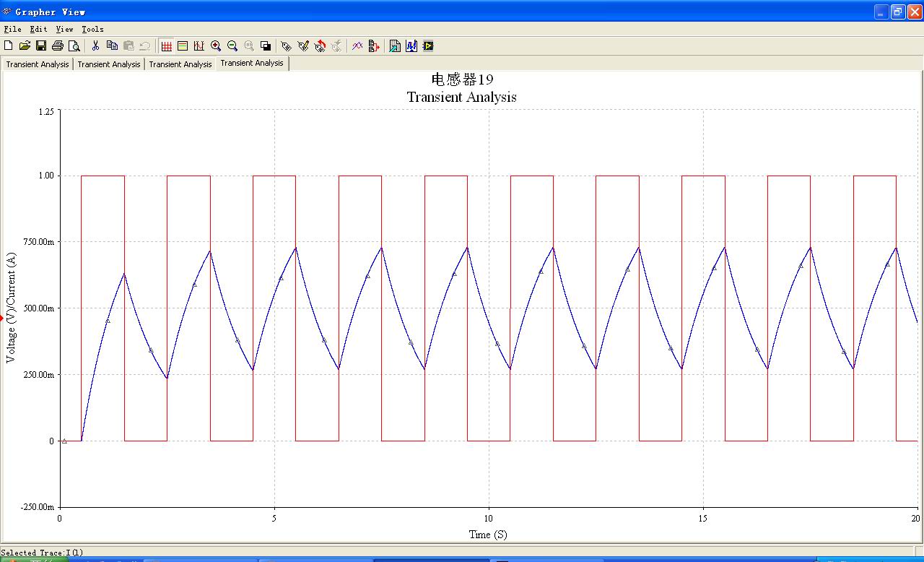The width and height of the screenshot is (924, 562).
Task: Click the 15 x-axis tick label
Action: click(x=703, y=518)
